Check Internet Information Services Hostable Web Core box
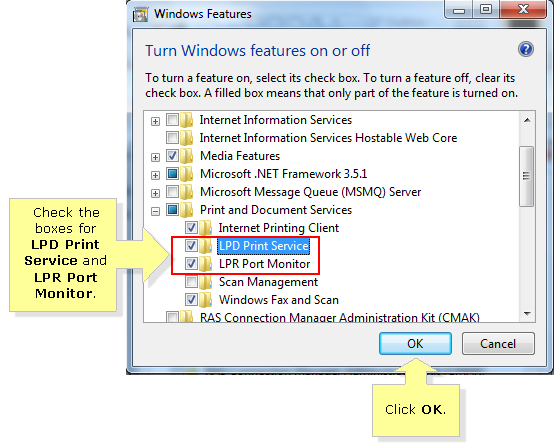 coord(172,137)
